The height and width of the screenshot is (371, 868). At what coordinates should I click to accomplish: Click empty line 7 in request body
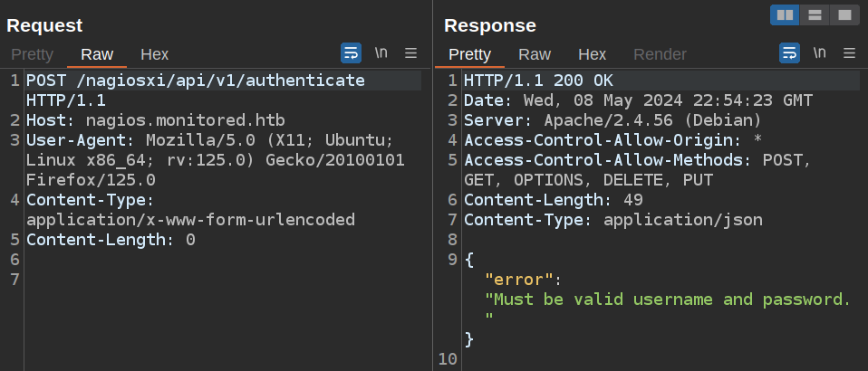[x=181, y=280]
